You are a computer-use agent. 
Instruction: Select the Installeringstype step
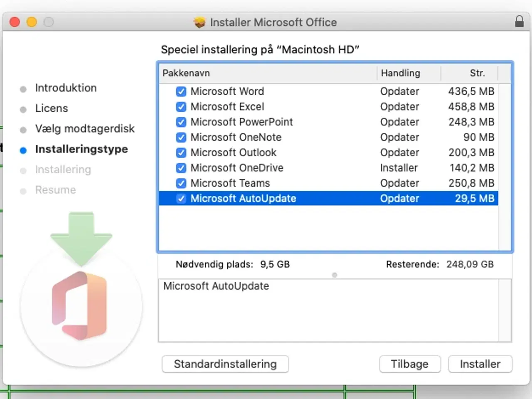pos(81,149)
